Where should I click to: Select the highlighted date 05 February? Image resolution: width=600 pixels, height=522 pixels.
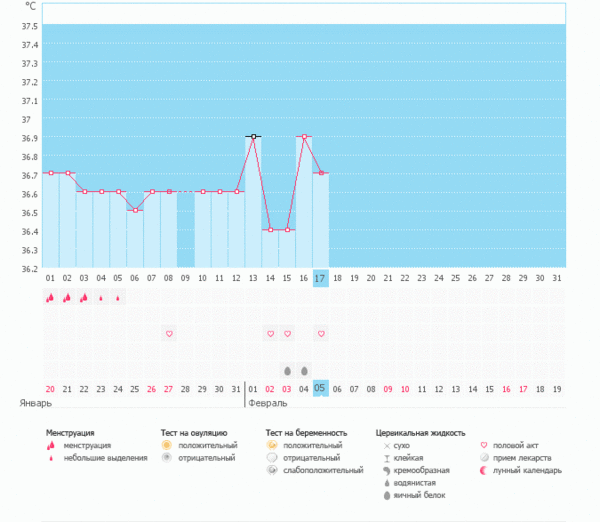(321, 388)
